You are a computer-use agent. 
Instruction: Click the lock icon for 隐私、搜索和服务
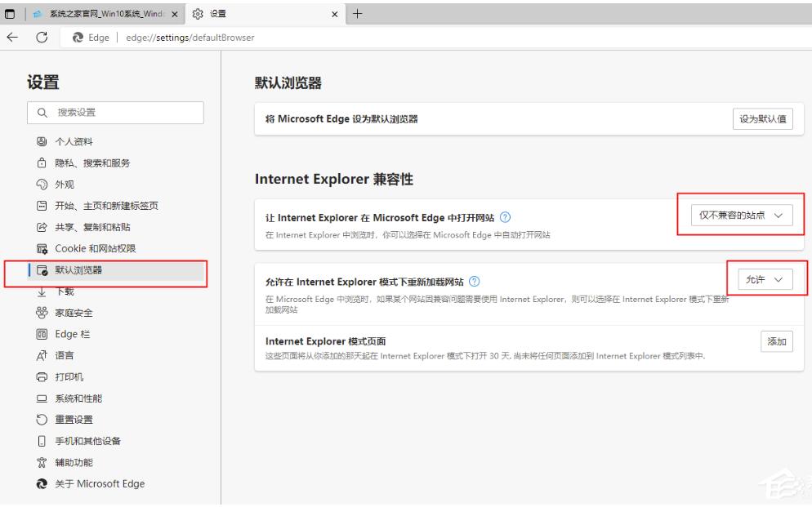42,163
